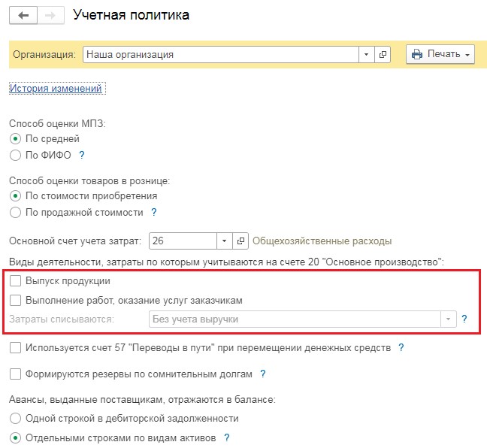The height and width of the screenshot is (448, 487).
Task: Click help icon beside резервы по сомнительным долгам
Action: point(262,374)
